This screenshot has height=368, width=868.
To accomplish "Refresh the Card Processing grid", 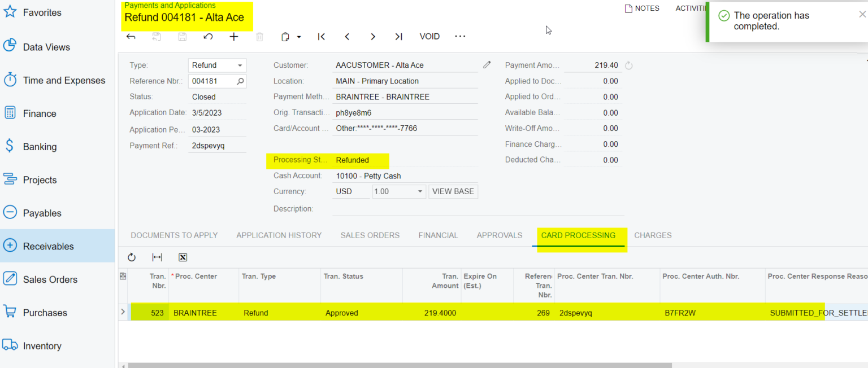I will click(132, 257).
